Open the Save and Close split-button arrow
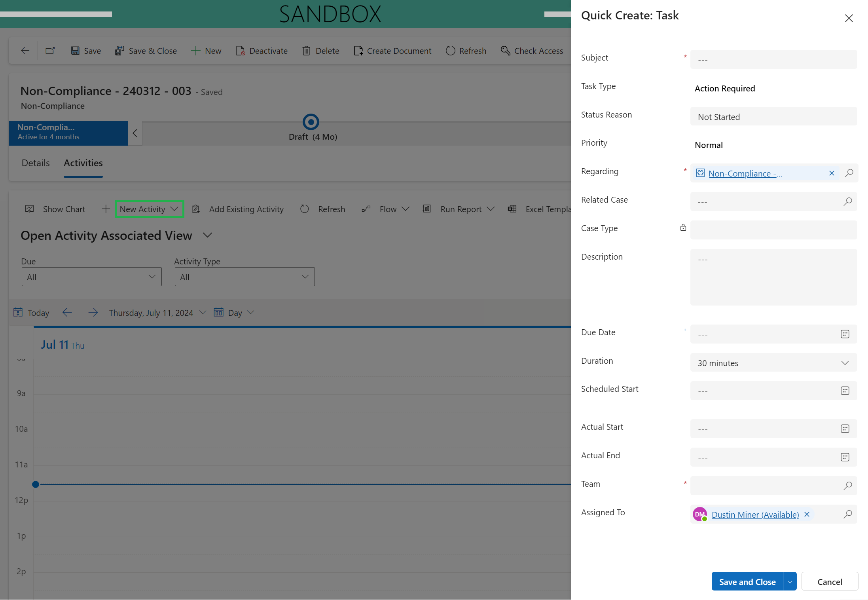Image resolution: width=868 pixels, height=600 pixels. [790, 581]
